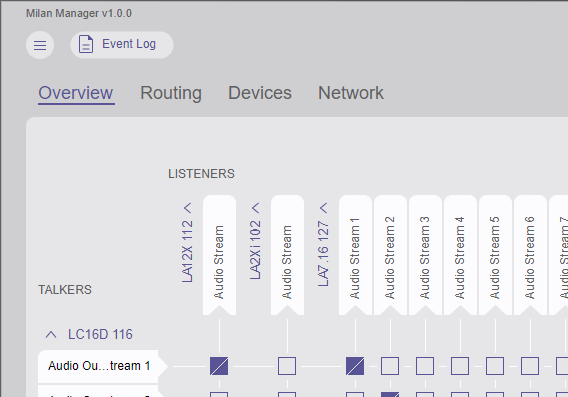Connect Output stream 1 to Audio Stream 6
This screenshot has height=397, width=568.
click(530, 366)
